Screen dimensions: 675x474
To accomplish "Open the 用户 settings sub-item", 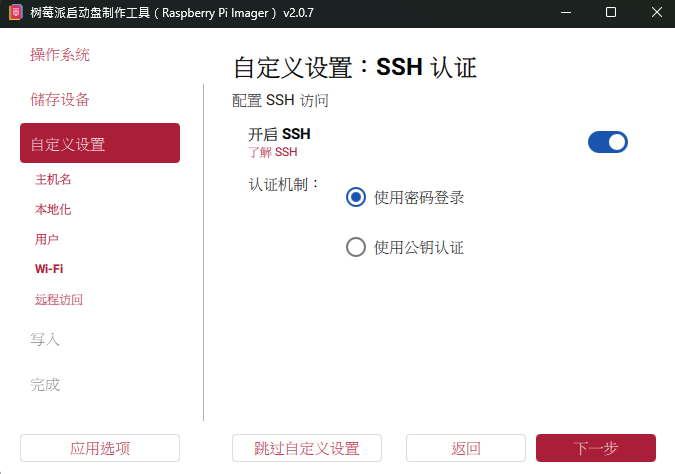I will coord(47,240).
